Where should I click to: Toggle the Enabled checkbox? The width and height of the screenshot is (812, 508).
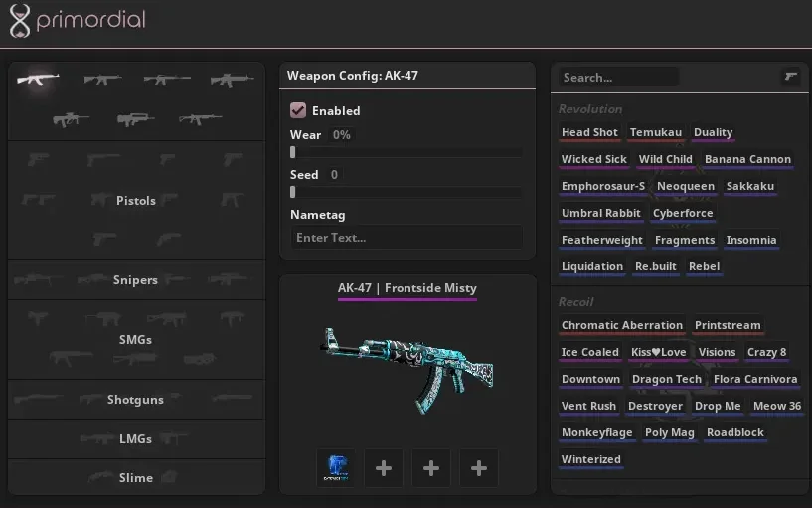(298, 110)
